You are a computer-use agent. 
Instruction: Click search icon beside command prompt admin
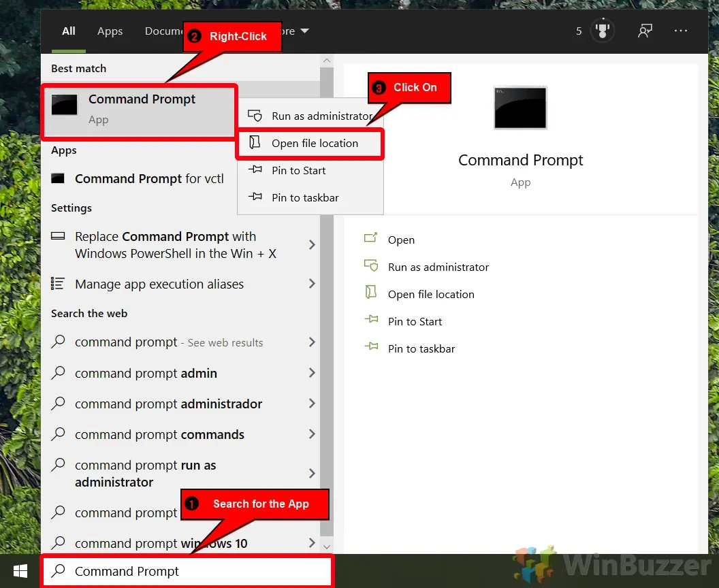click(x=59, y=372)
